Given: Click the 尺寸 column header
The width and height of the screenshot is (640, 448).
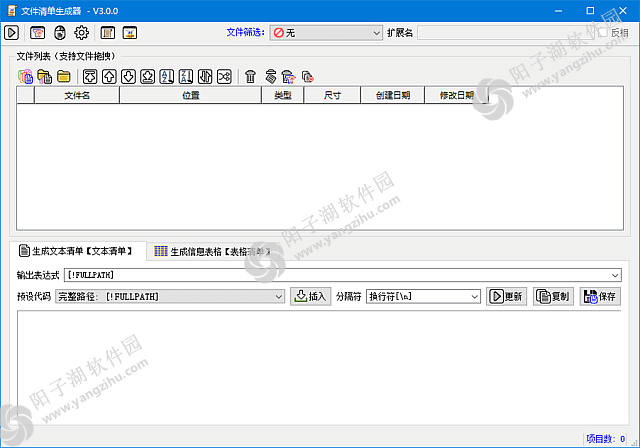Looking at the screenshot, I should click(x=333, y=95).
